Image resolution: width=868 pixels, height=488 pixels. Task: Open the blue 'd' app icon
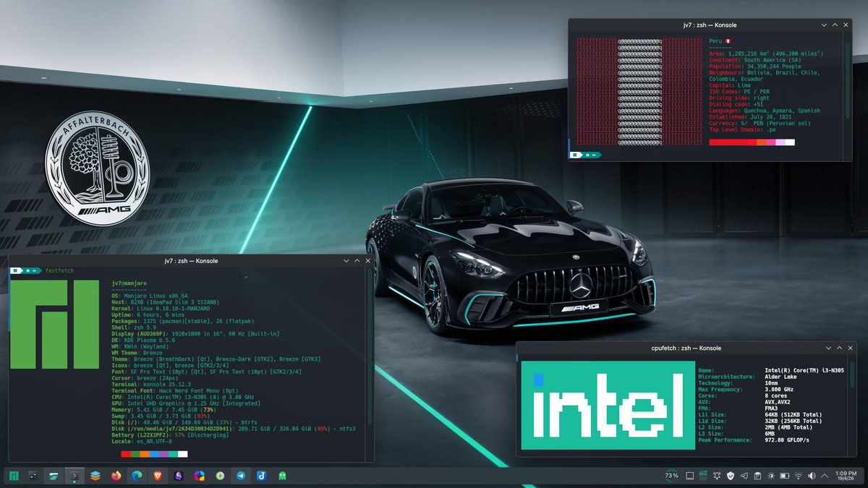[x=261, y=476]
